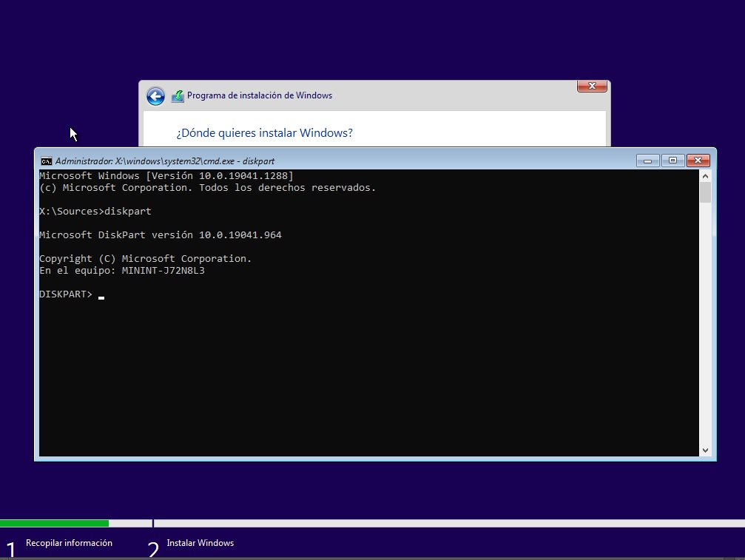Click the DISKPART> prompt line
745x560 pixels.
tap(72, 294)
